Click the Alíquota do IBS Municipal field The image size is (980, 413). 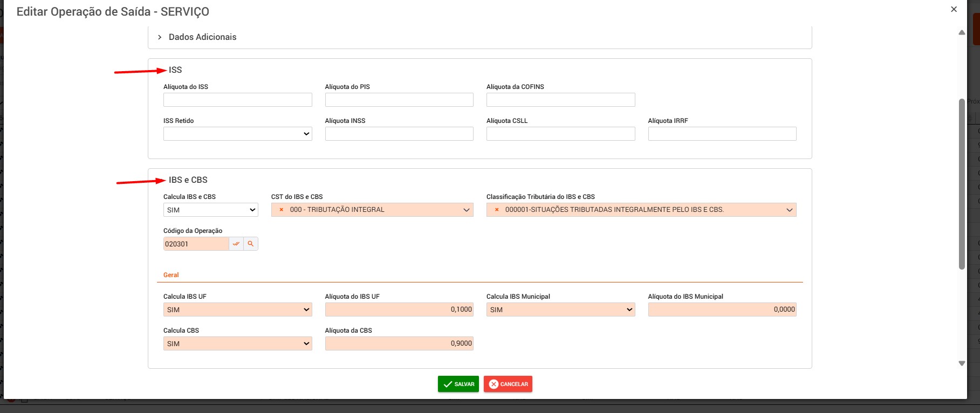(722, 309)
